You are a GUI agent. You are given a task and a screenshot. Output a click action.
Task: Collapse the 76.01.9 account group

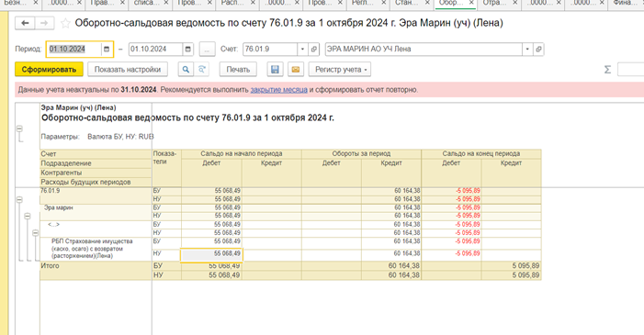pos(19,199)
